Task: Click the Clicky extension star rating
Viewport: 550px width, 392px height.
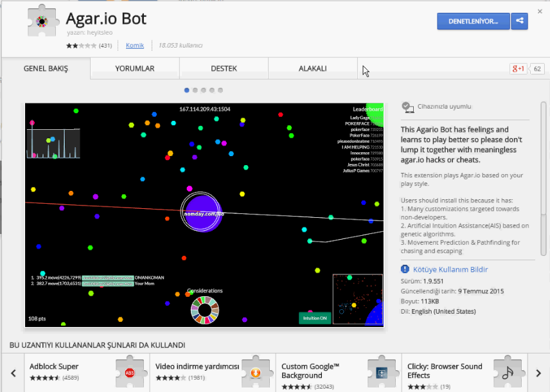Action: [x=422, y=387]
